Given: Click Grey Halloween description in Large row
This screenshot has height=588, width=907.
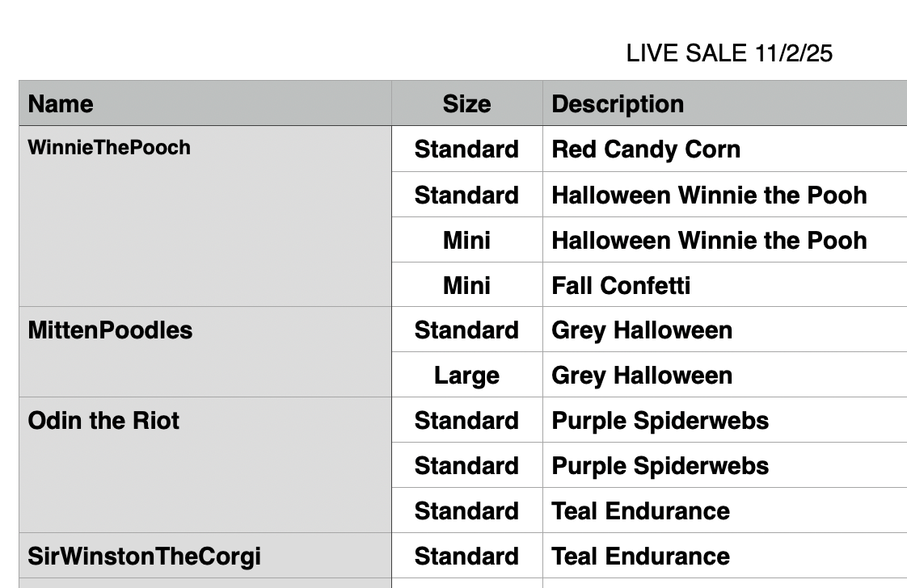Looking at the screenshot, I should click(x=642, y=376).
